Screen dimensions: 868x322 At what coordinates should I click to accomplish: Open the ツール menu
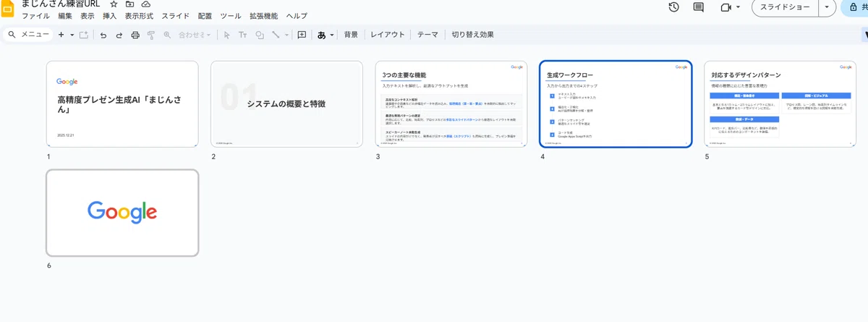click(x=231, y=16)
